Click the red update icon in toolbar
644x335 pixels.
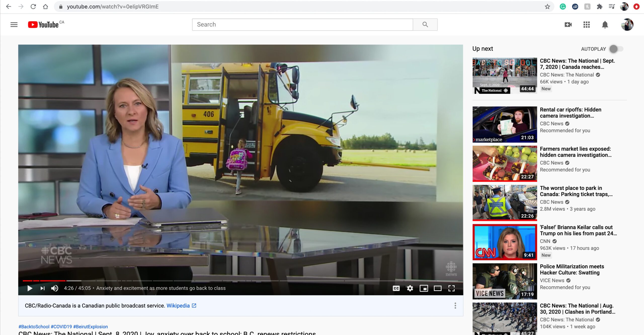tap(636, 7)
